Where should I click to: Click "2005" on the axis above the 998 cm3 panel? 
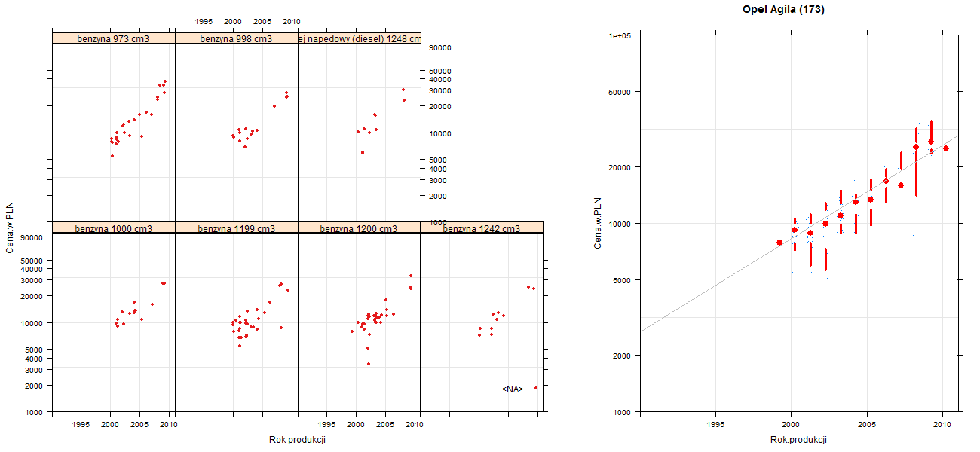(262, 21)
